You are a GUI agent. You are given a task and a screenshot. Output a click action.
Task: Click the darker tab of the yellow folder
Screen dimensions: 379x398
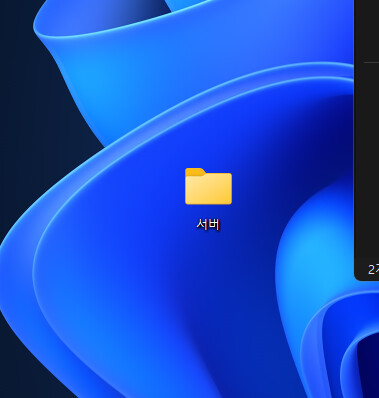point(195,172)
